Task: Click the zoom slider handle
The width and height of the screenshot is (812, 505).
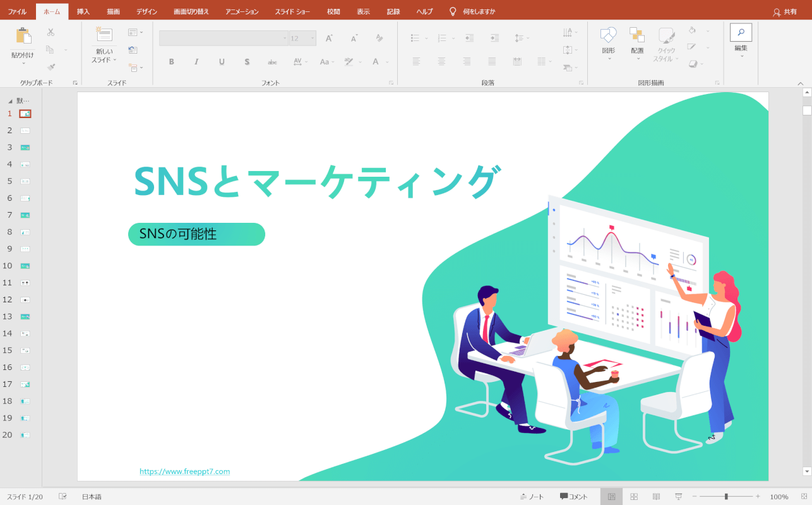Action: point(726,497)
